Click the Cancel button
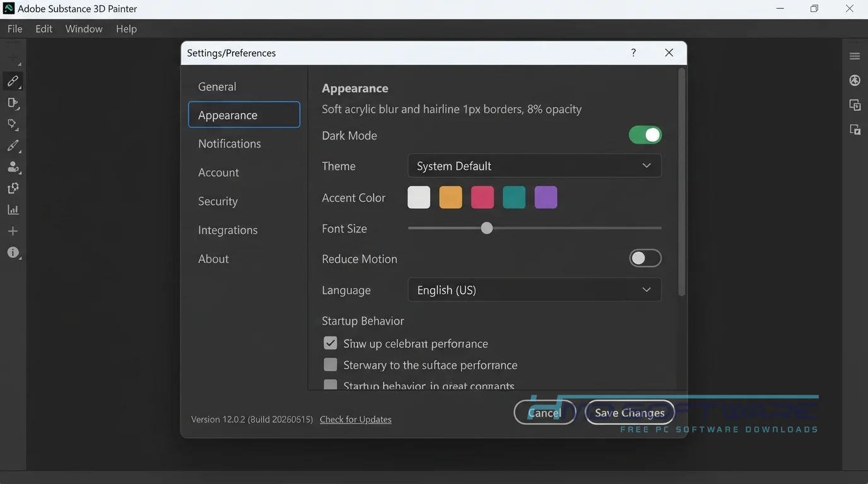Screen dimensions: 868x484 pos(545,413)
